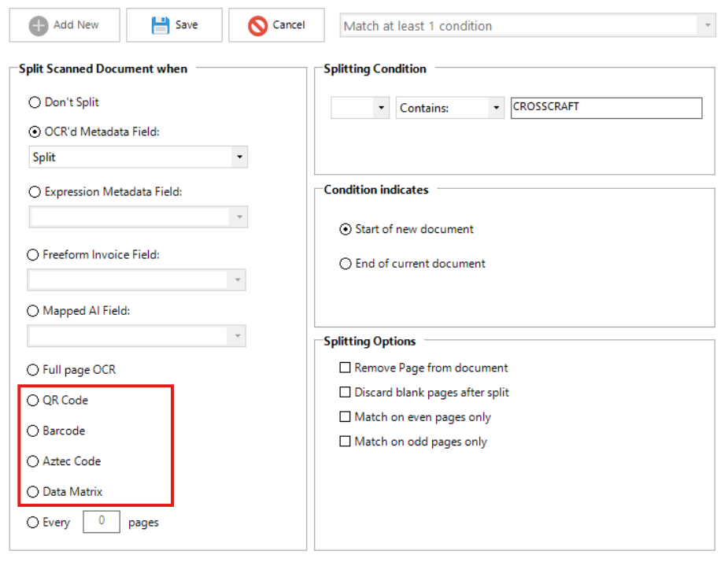Select the Don't Split radio option

coord(34,102)
